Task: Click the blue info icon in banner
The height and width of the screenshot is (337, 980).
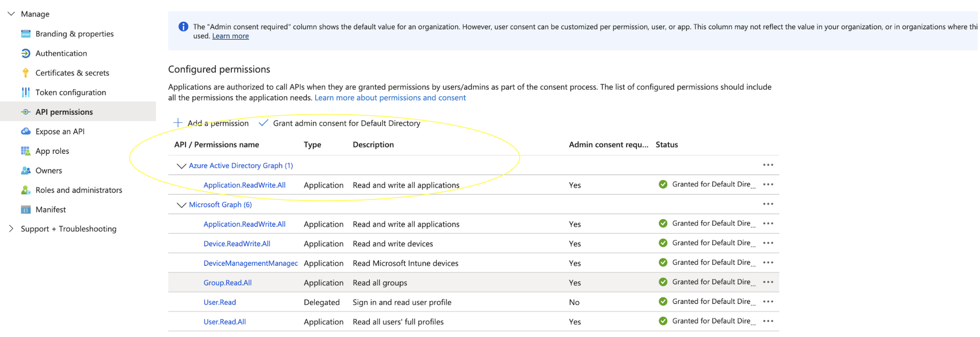Action: click(183, 27)
